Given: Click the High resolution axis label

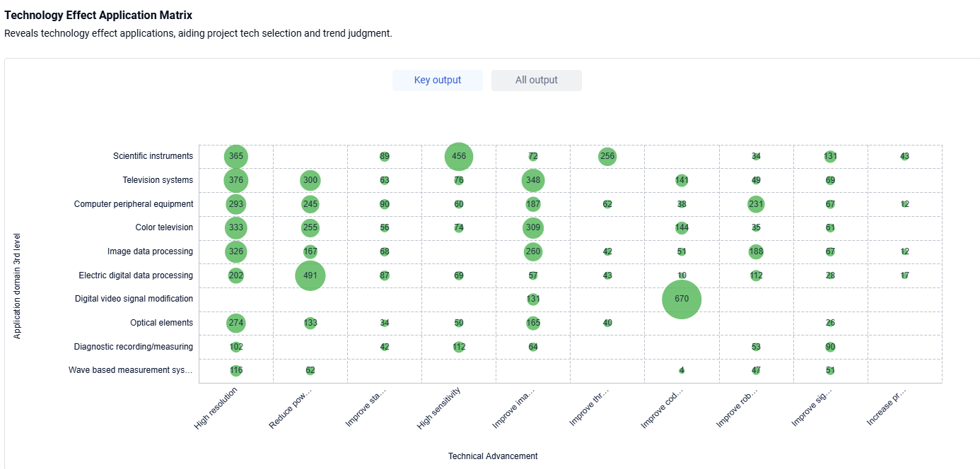Looking at the screenshot, I should (216, 410).
